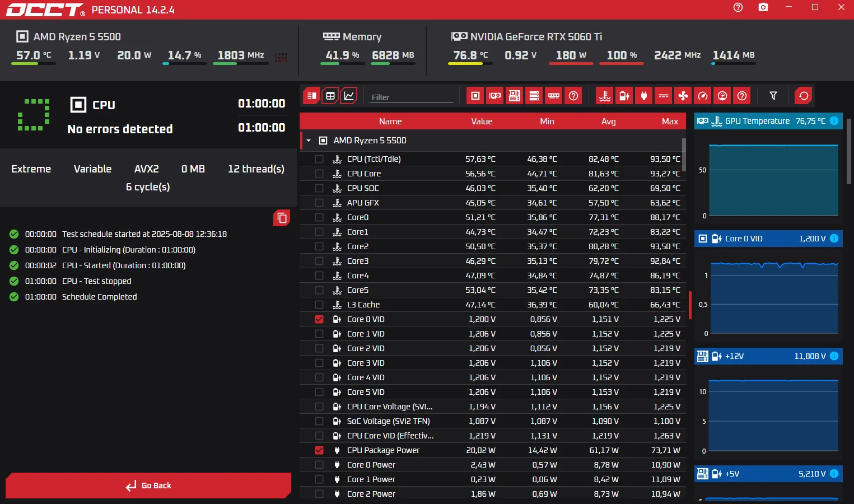Select the Core 0 VID graph header
Viewport: 854px width, 504px height.
[768, 239]
